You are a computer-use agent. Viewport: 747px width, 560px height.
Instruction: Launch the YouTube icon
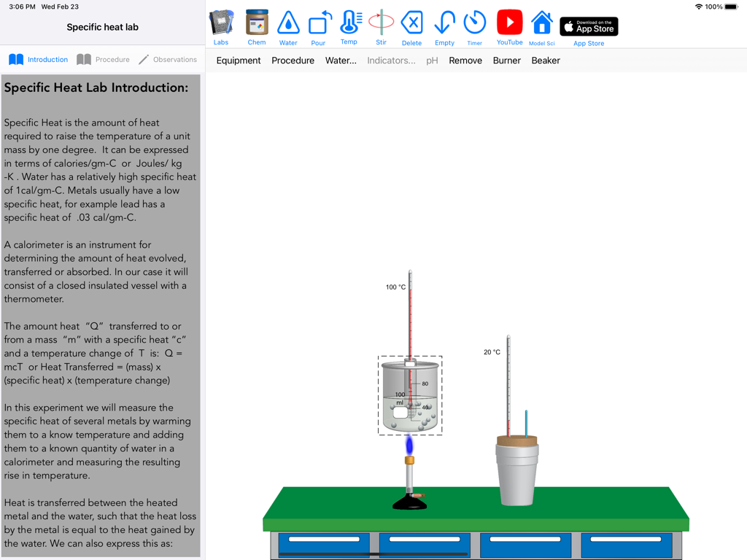click(508, 22)
